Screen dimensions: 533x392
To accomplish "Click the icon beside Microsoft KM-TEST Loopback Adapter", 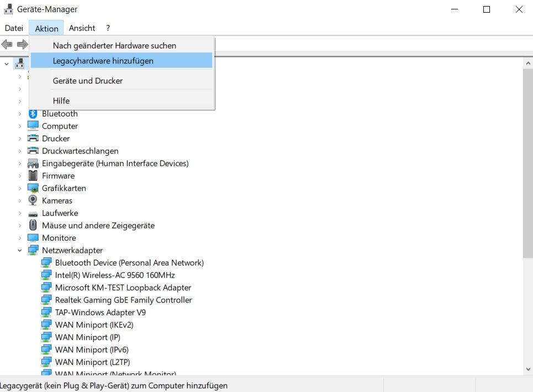I will [46, 288].
